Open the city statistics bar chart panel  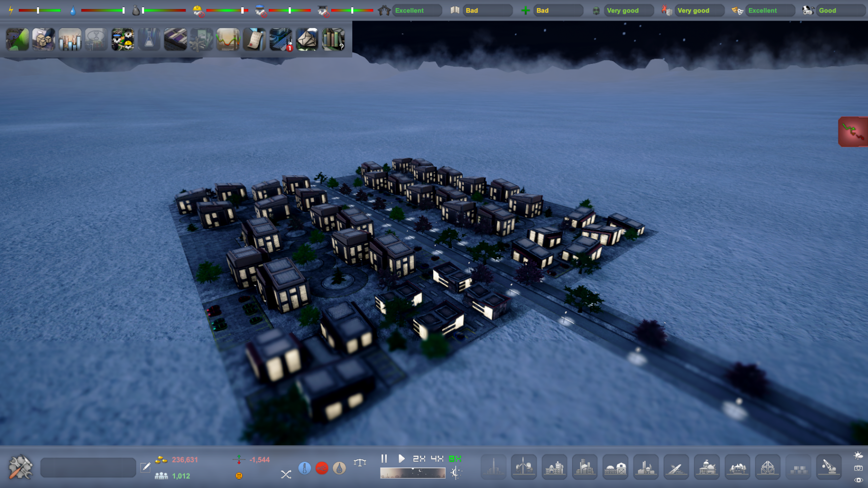70,39
